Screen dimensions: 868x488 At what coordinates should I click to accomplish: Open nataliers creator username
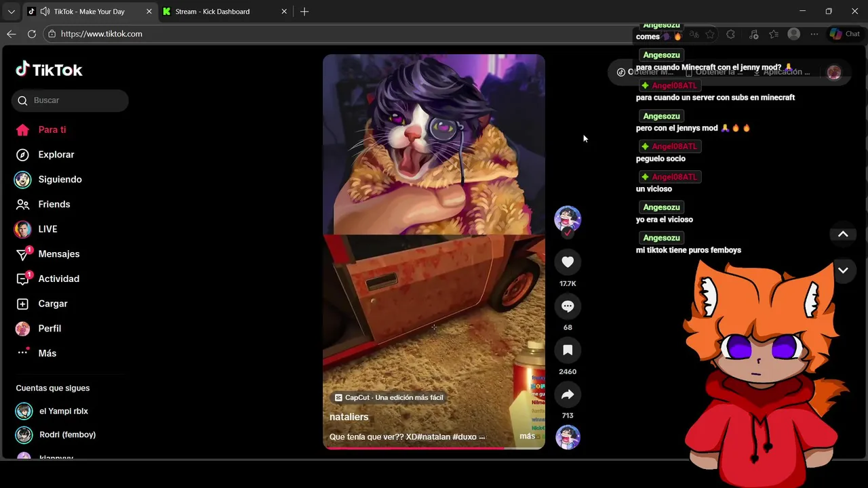coord(349,417)
